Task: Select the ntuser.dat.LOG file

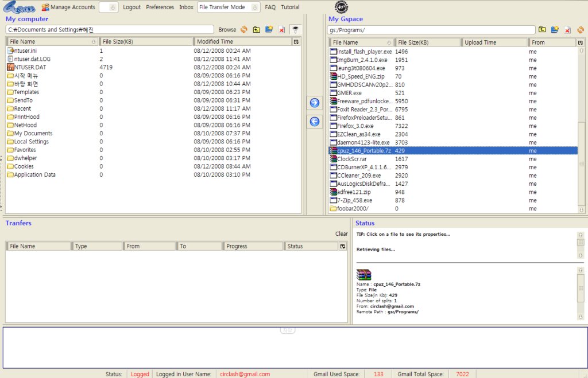Action: coord(153,59)
